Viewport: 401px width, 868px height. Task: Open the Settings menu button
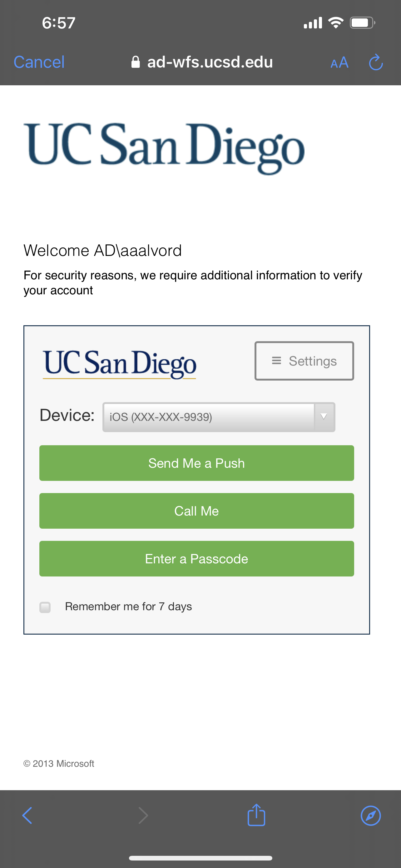[x=304, y=361]
